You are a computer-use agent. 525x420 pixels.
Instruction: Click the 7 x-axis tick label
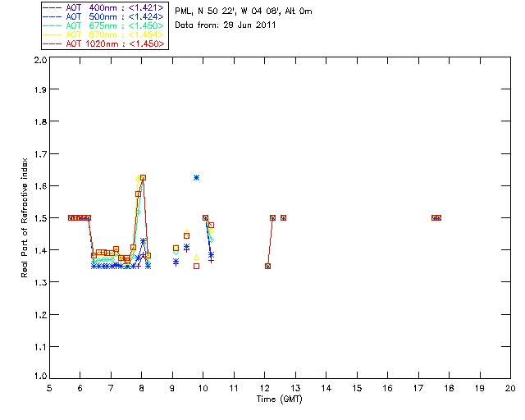point(111,388)
